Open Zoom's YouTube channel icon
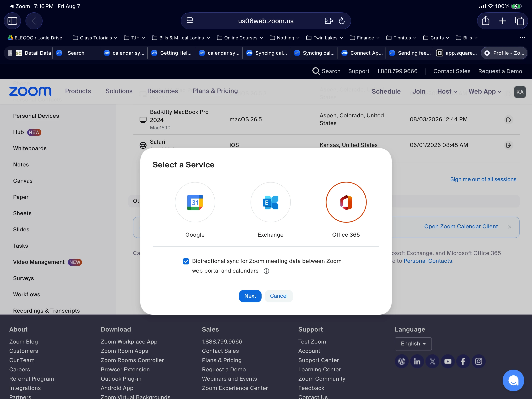 pos(448,361)
